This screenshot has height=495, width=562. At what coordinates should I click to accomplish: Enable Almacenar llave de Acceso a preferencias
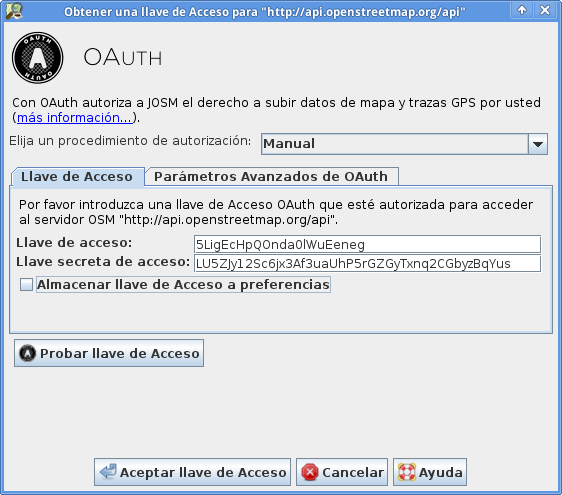pos(26,285)
